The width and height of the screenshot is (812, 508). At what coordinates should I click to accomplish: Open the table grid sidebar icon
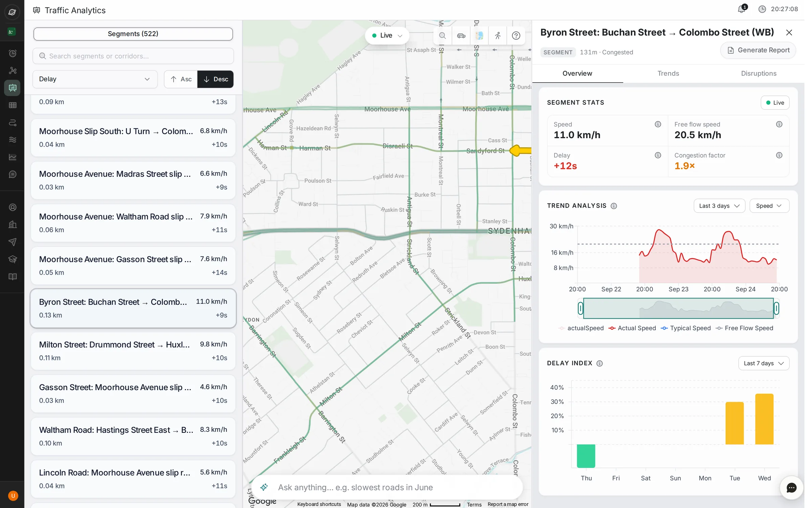click(13, 105)
